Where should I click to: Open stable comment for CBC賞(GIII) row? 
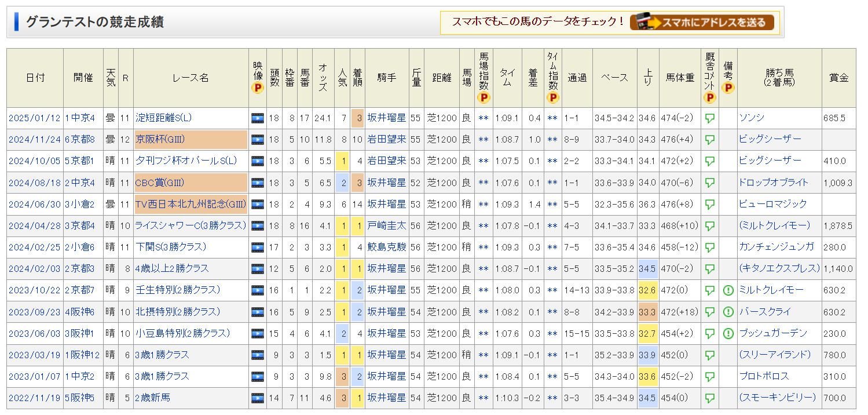pyautogui.click(x=709, y=183)
